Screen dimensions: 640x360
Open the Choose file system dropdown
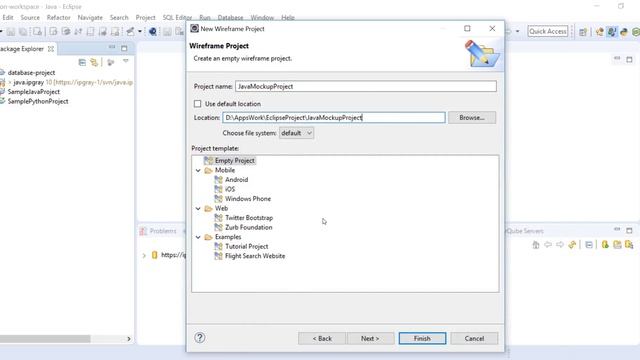[296, 133]
